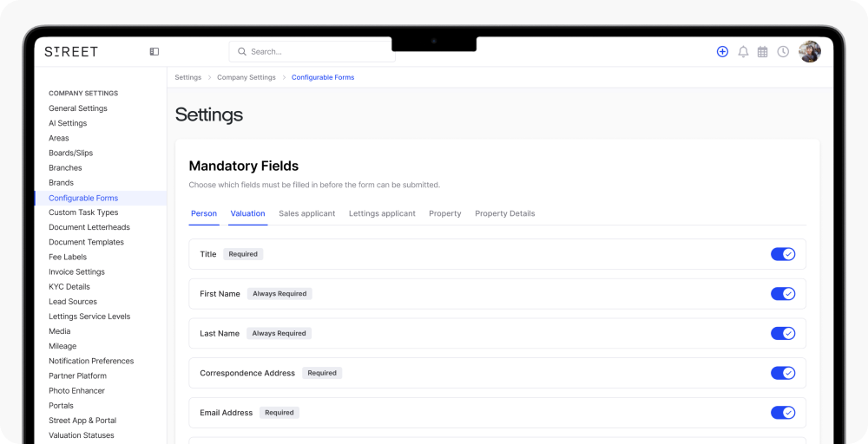Click the Mandatory Fields heading

pos(244,166)
